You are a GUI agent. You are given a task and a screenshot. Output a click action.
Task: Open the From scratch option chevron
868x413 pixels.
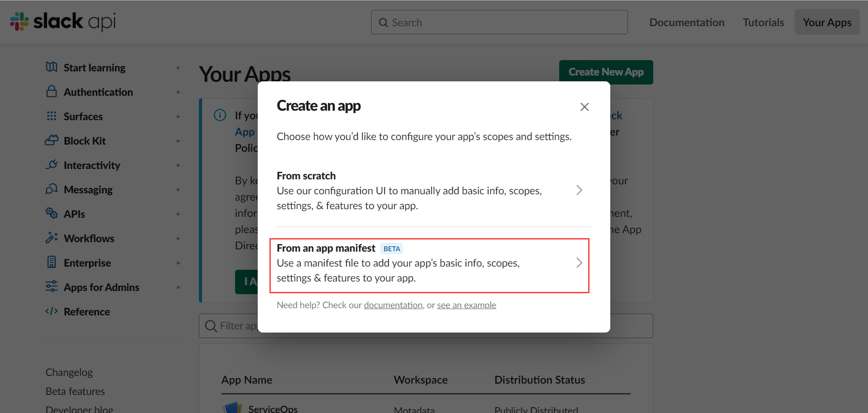click(579, 190)
